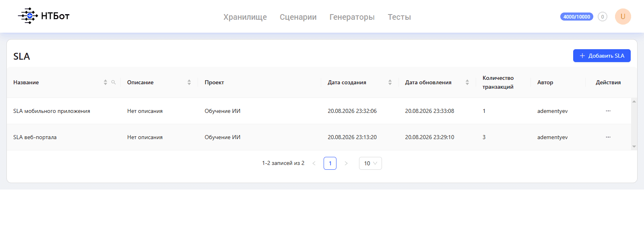Open the Генераторы menu
Screen dimensions: 644x250
[352, 17]
